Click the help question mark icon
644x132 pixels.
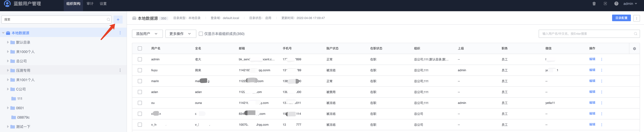616,4
